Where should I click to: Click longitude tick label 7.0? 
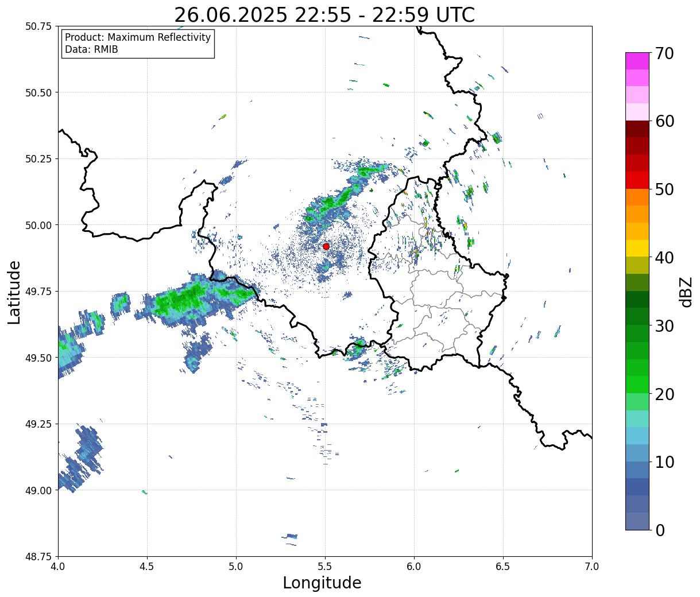592,567
